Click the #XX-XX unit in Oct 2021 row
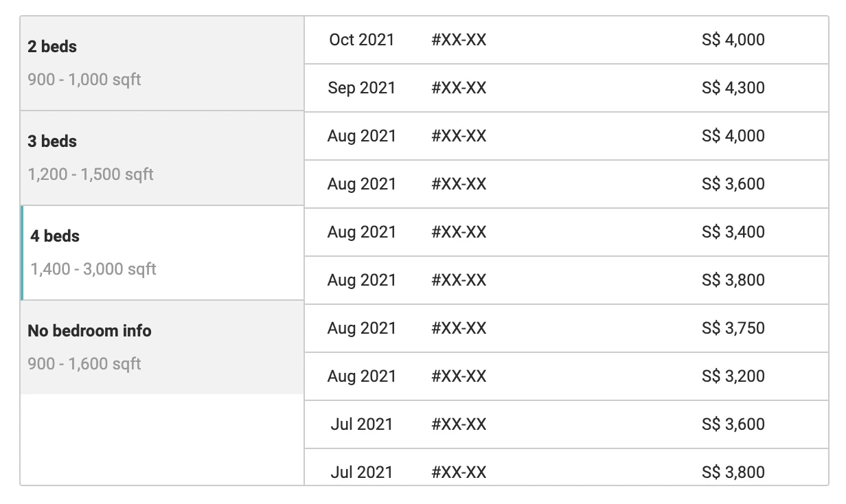 click(459, 40)
